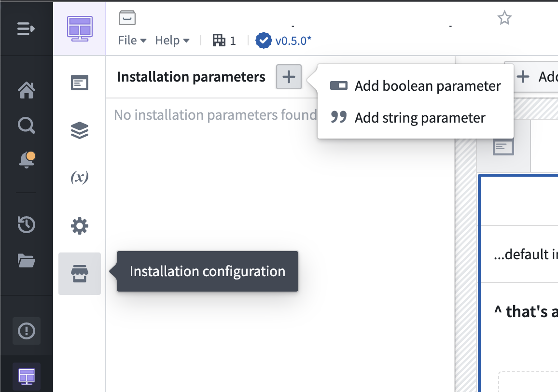Screen dimensions: 558x392
Task: Open notifications bell
Action: pyautogui.click(x=27, y=159)
